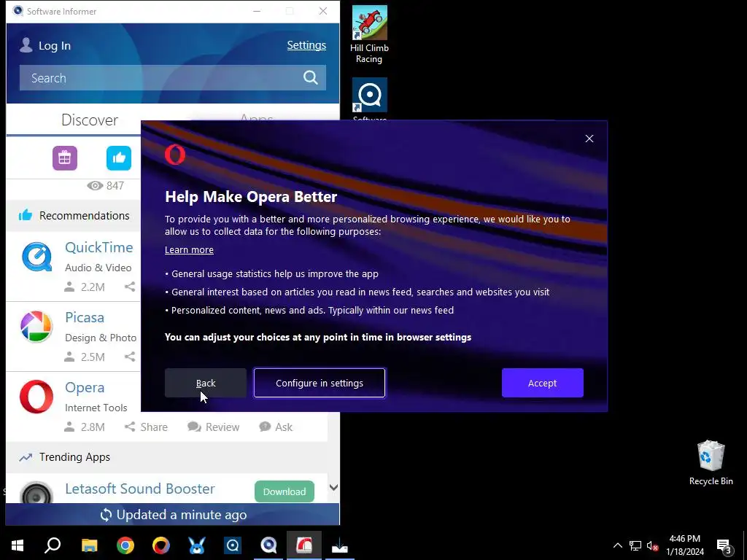Image resolution: width=747 pixels, height=560 pixels.
Task: Show hidden system tray icons
Action: [617, 545]
